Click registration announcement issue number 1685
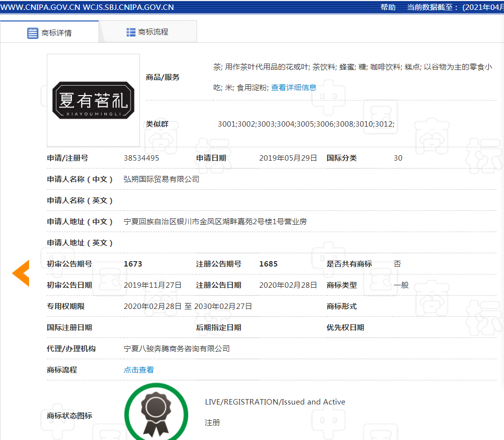Screen dimensions: 504x440 click(269, 264)
